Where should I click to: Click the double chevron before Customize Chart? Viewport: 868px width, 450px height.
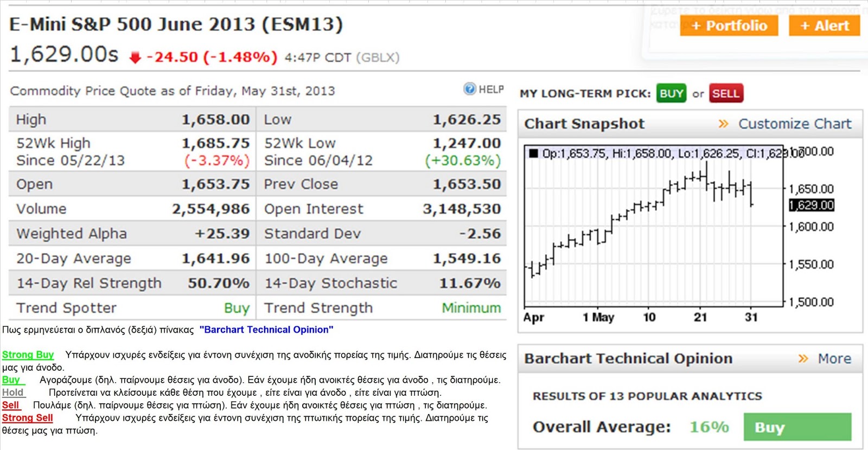[x=723, y=124]
